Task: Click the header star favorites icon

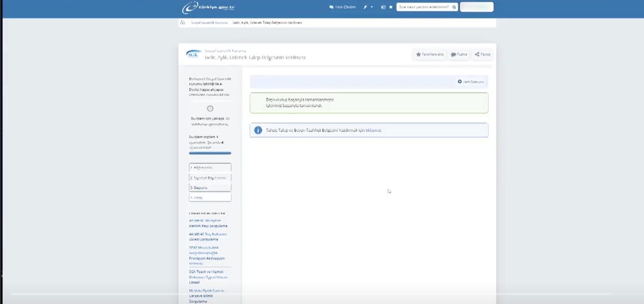Action: pos(390,7)
